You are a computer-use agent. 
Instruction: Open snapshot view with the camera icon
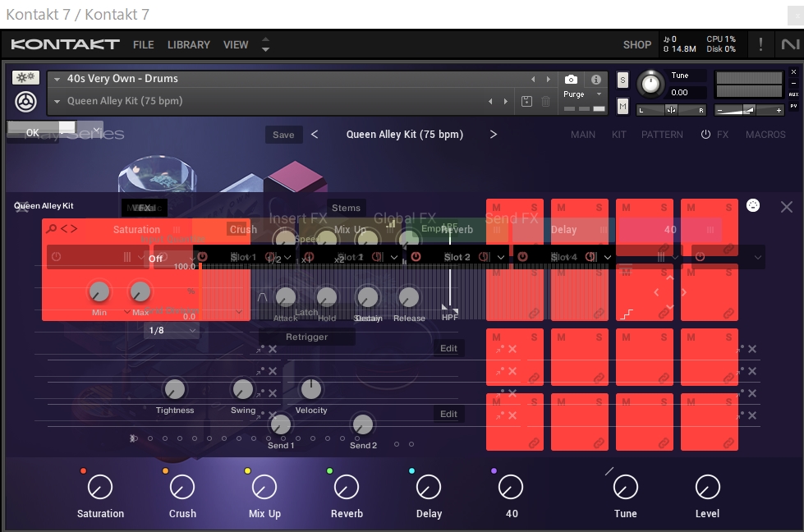(x=571, y=80)
